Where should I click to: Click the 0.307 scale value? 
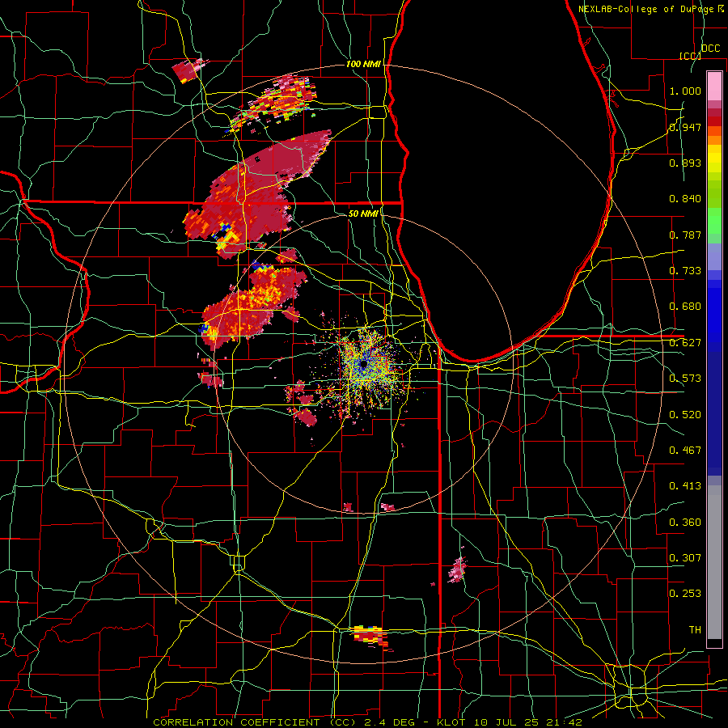click(685, 557)
